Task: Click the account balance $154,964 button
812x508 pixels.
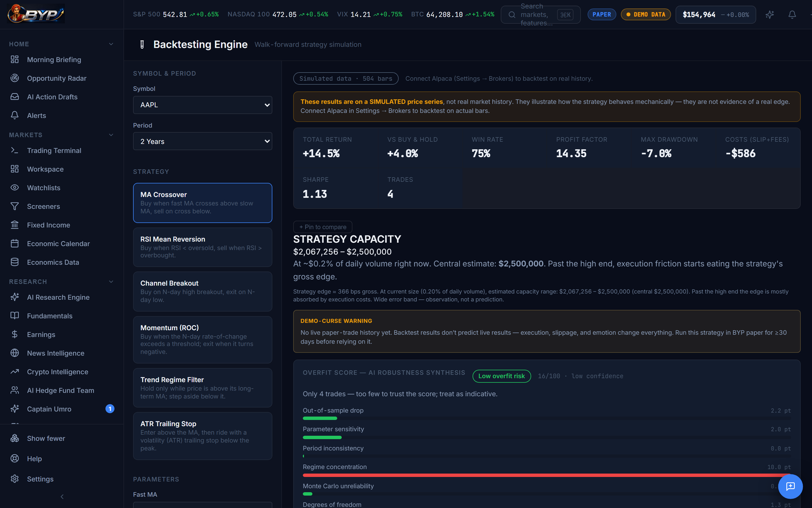Action: [716, 15]
